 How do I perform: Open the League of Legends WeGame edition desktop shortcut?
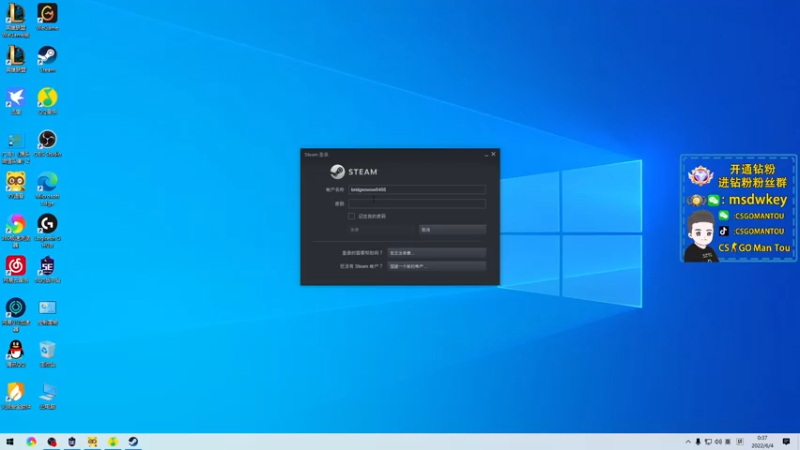pos(16,19)
